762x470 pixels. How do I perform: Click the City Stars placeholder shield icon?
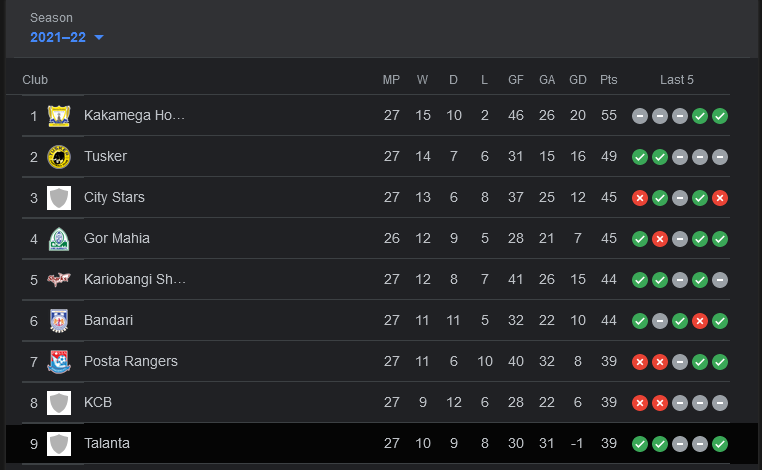tap(59, 198)
